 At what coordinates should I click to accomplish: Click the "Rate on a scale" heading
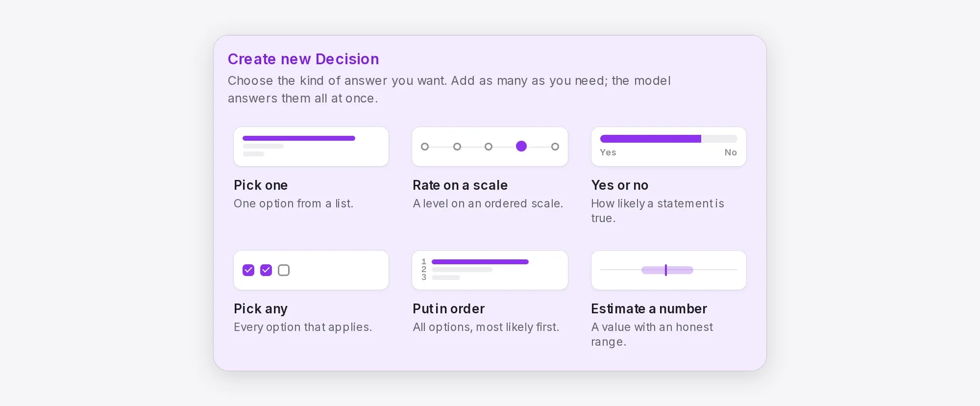[460, 185]
